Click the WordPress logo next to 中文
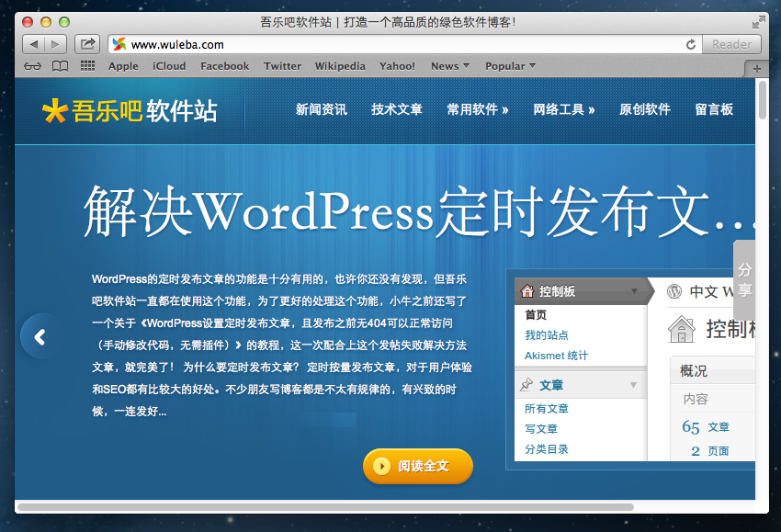Screen dimensions: 781x532 (673, 291)
